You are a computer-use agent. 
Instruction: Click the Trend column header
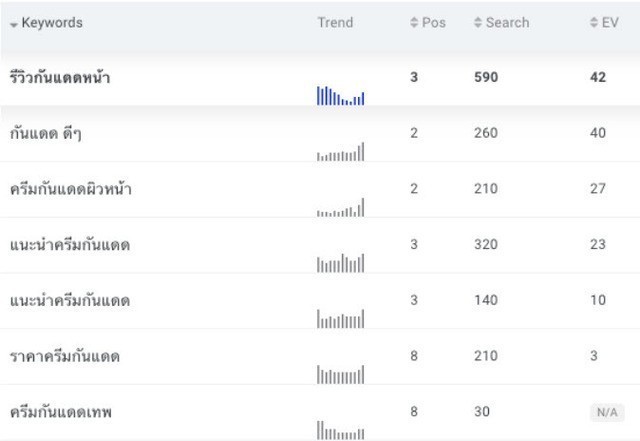(x=335, y=22)
